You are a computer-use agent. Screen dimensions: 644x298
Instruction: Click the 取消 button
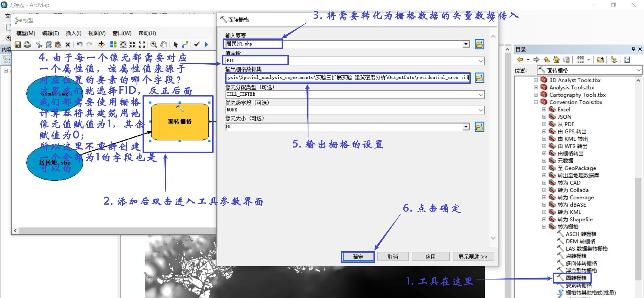tap(393, 257)
